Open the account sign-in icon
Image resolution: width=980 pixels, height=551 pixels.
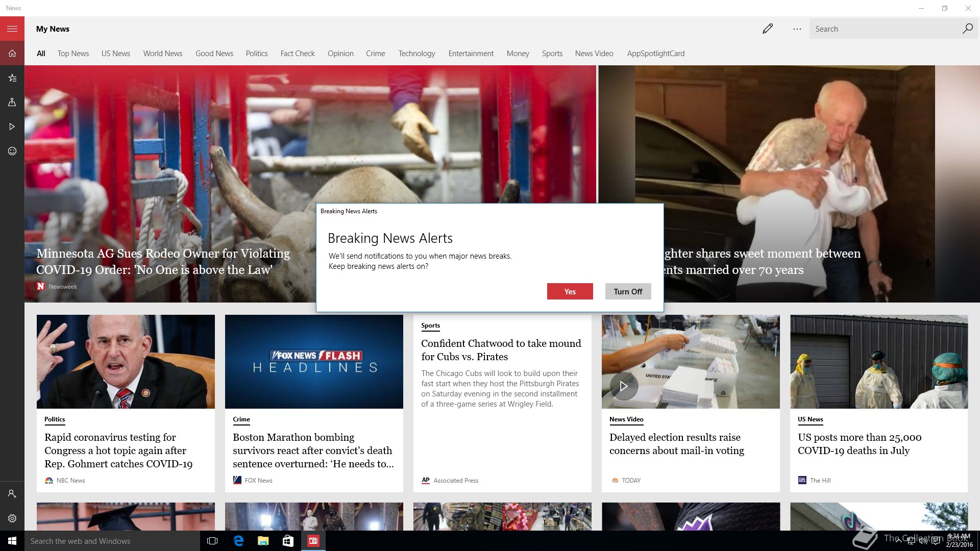[x=12, y=494]
